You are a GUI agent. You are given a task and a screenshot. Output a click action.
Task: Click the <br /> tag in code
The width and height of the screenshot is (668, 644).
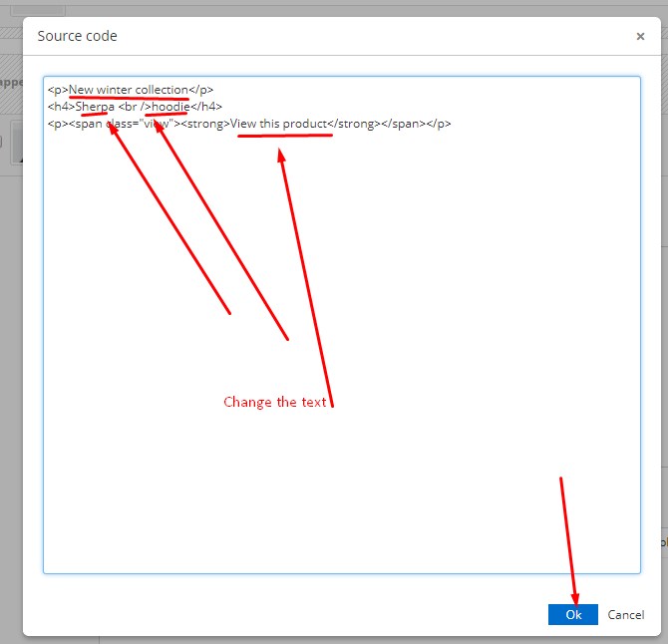click(x=135, y=107)
